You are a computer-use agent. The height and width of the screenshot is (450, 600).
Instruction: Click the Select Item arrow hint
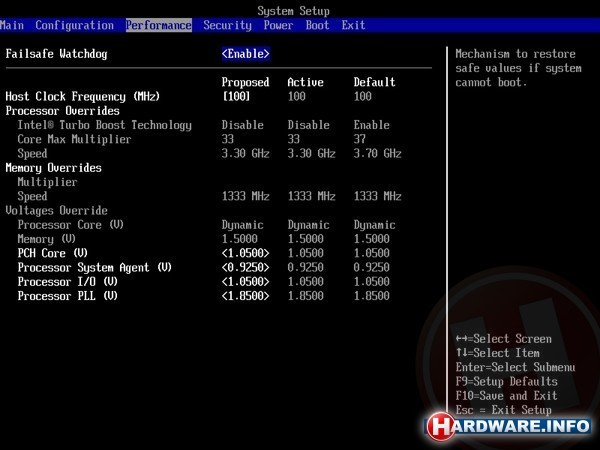tap(497, 353)
